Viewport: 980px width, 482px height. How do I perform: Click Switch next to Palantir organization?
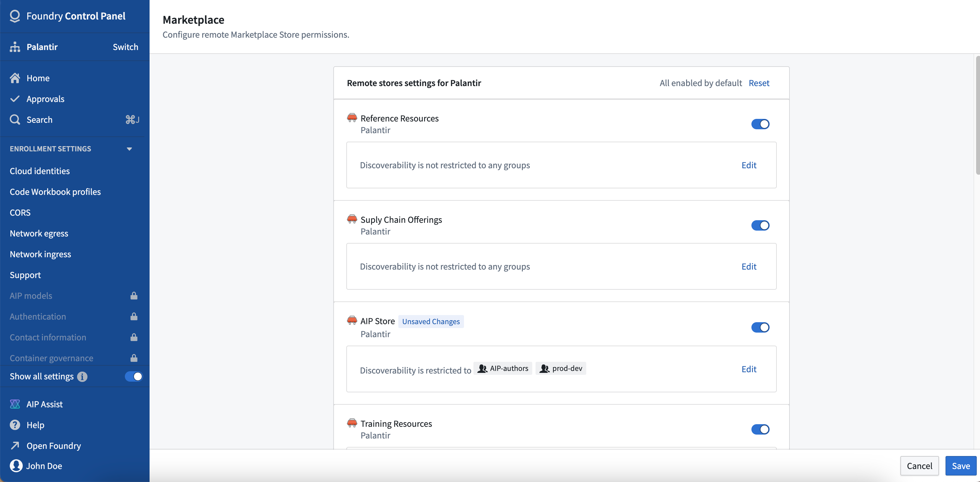pos(126,47)
